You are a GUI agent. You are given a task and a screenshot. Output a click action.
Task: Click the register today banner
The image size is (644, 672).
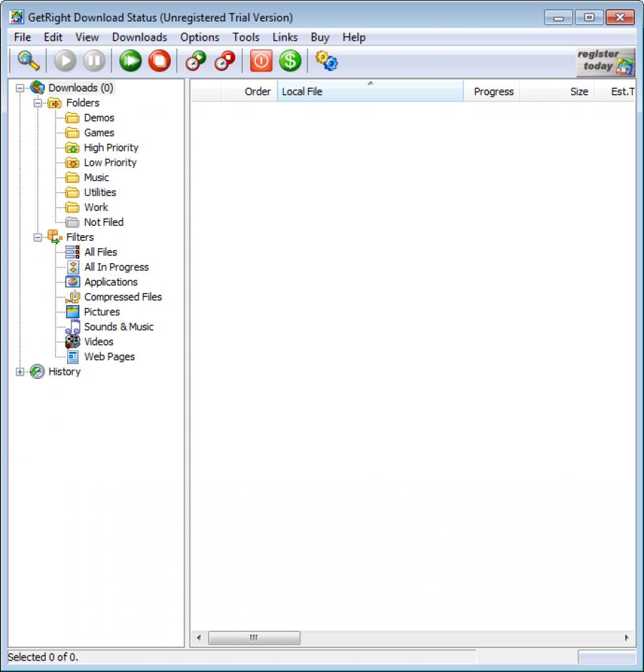[605, 61]
